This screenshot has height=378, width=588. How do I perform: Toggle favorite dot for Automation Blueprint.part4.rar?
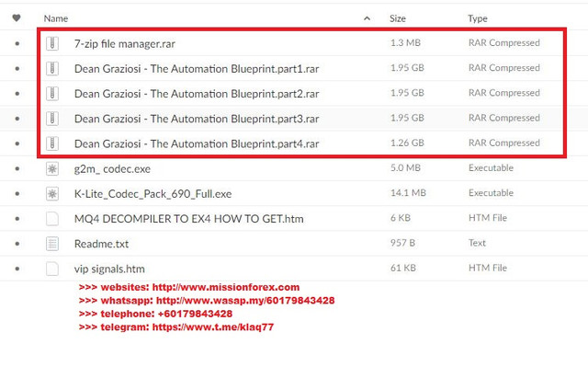[17, 143]
